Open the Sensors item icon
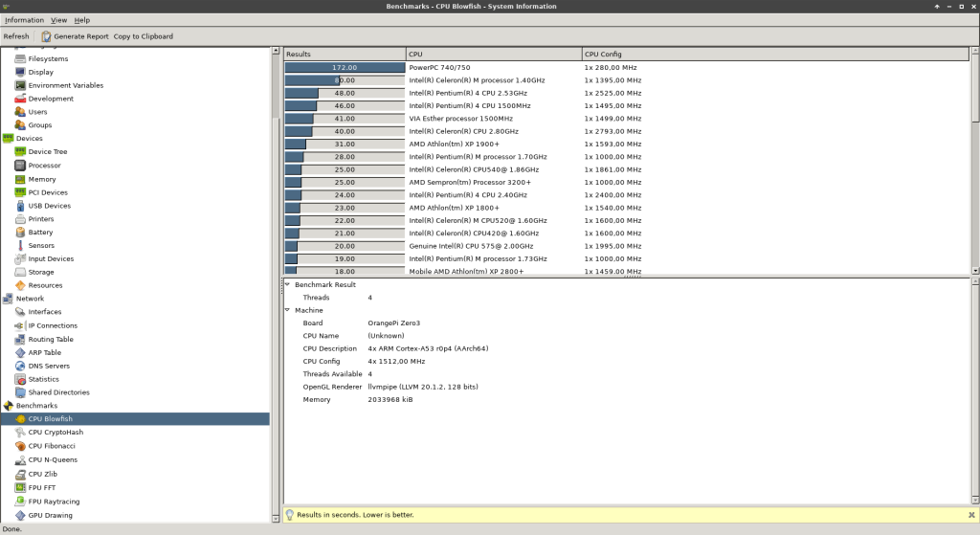The height and width of the screenshot is (535, 980). 21,246
